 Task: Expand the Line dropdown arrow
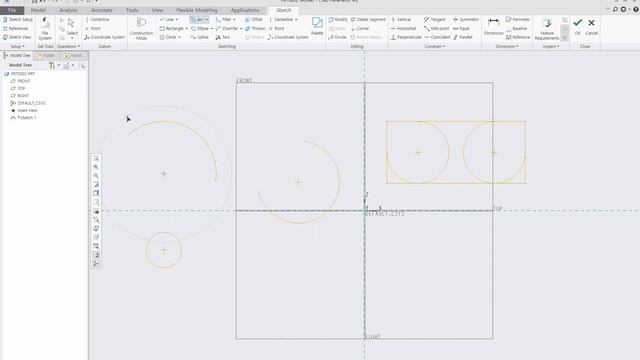[x=177, y=19]
